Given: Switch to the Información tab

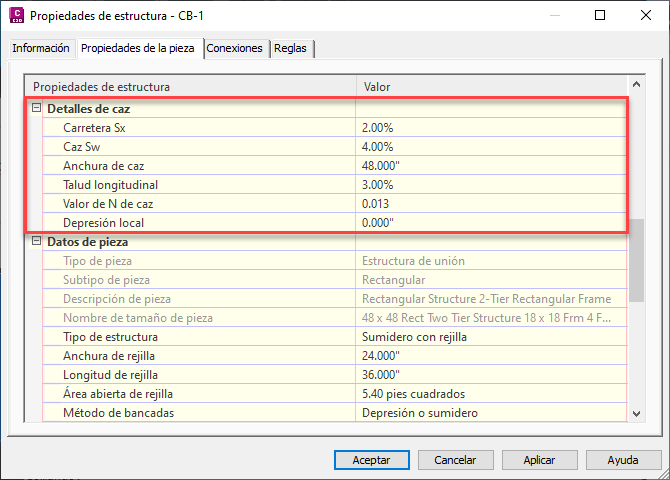Looking at the screenshot, I should click(41, 48).
